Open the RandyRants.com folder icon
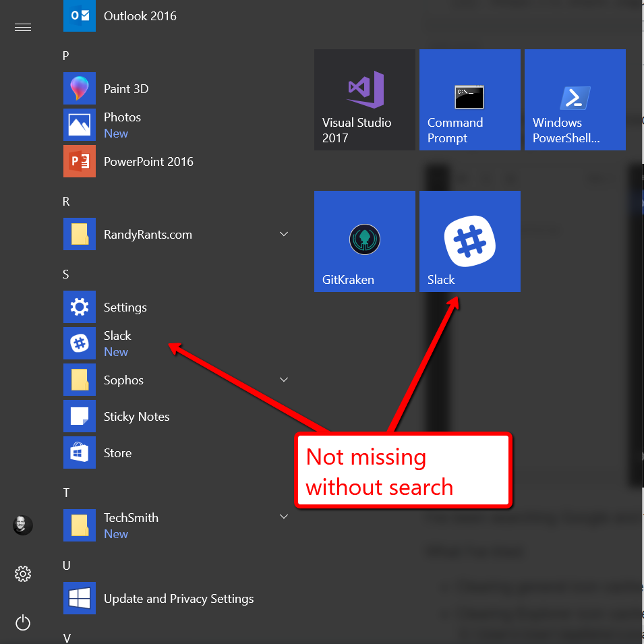This screenshot has width=644, height=644. pyautogui.click(x=80, y=234)
